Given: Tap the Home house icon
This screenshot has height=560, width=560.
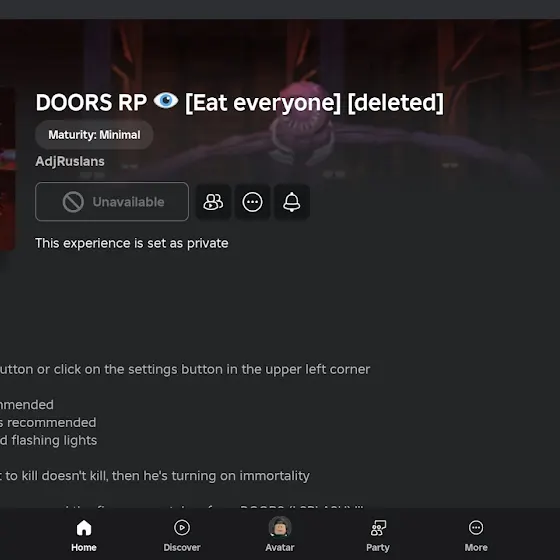Looking at the screenshot, I should pyautogui.click(x=84, y=528).
